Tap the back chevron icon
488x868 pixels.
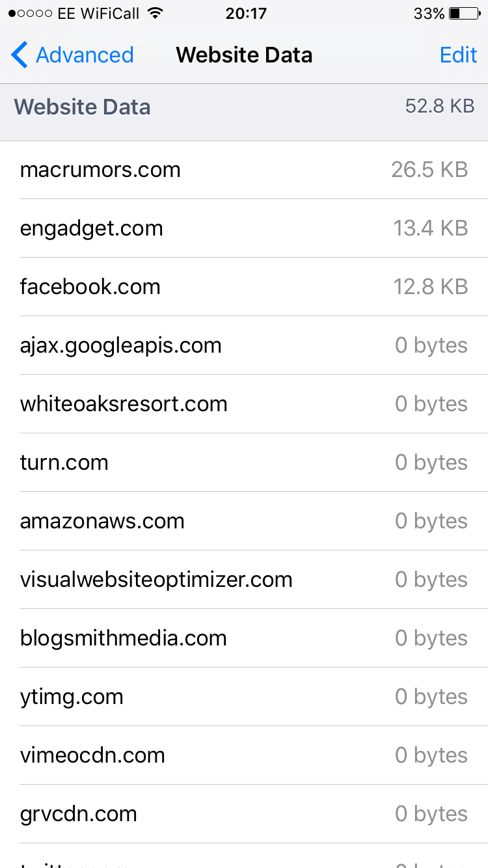pyautogui.click(x=20, y=55)
